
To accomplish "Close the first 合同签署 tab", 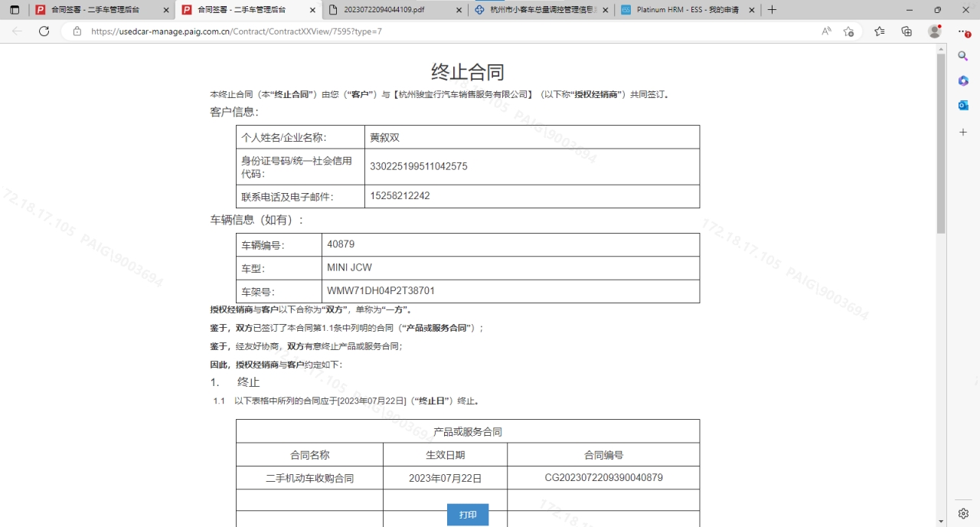I will pyautogui.click(x=165, y=10).
